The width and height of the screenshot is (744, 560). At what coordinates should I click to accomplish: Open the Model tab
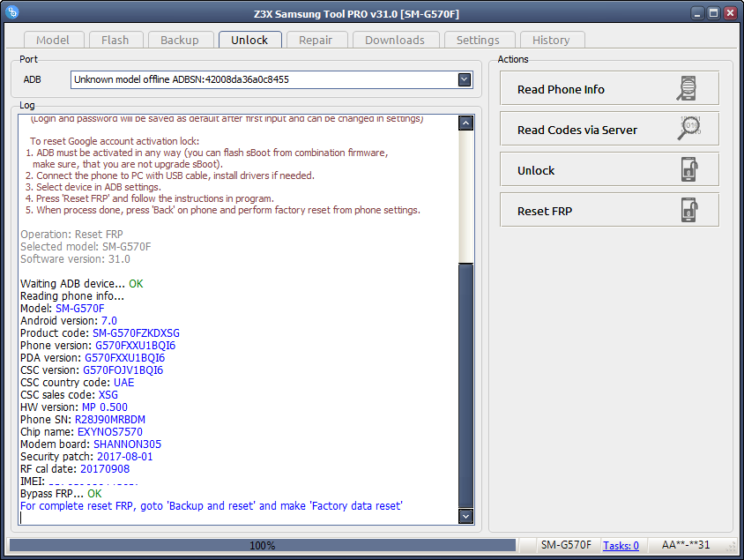click(53, 40)
